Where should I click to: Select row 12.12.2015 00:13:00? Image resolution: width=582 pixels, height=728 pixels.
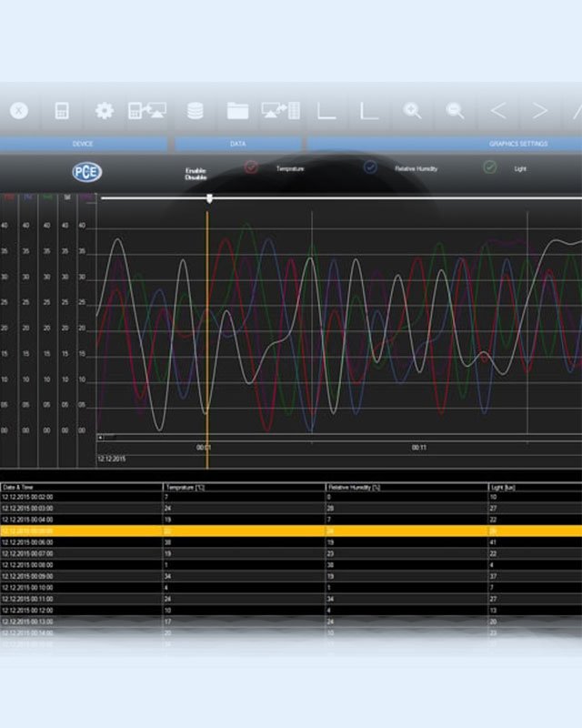pyautogui.click(x=291, y=622)
